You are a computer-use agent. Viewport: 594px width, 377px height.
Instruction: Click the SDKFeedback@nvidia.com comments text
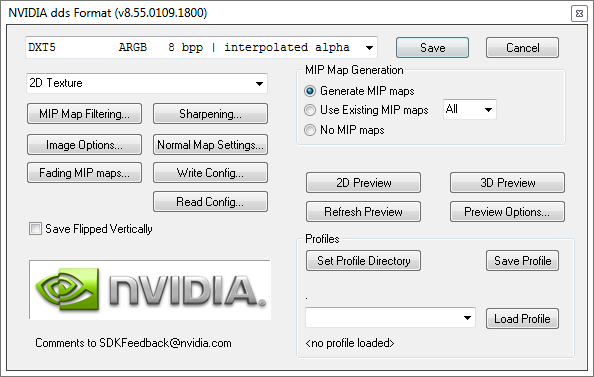(x=133, y=343)
